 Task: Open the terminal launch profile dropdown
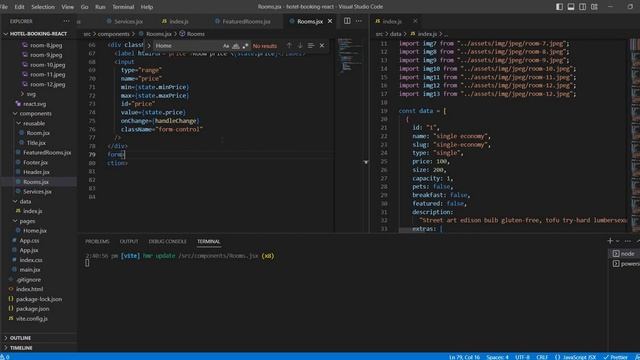[x=617, y=241]
